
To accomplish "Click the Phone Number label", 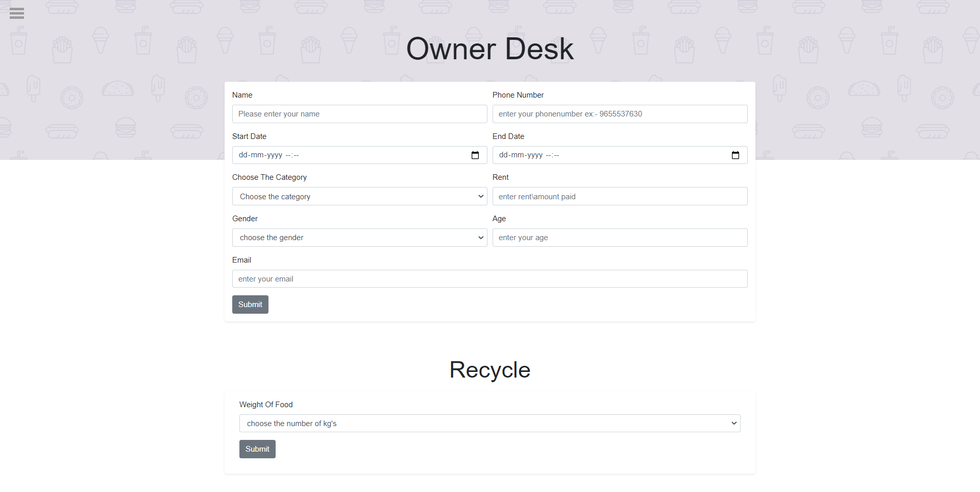I will [x=518, y=95].
